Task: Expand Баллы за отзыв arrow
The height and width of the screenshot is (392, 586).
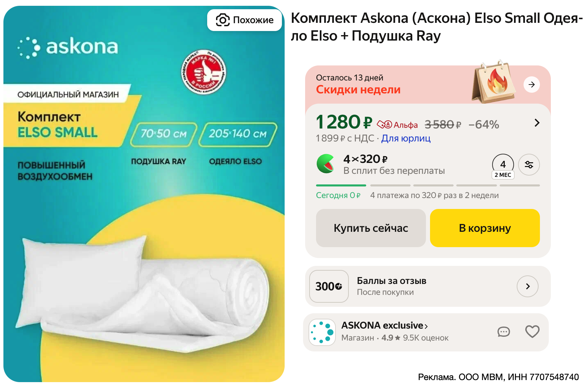Action: click(527, 286)
